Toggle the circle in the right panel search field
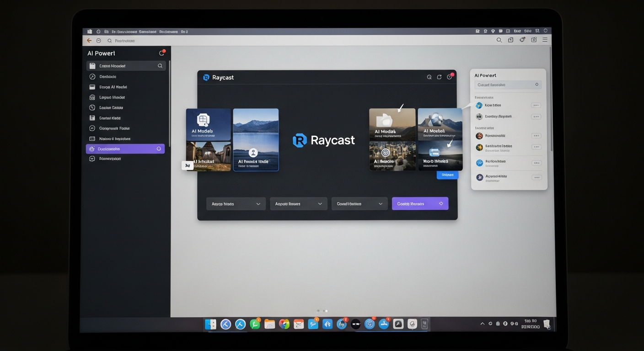Image resolution: width=644 pixels, height=351 pixels. click(x=537, y=85)
